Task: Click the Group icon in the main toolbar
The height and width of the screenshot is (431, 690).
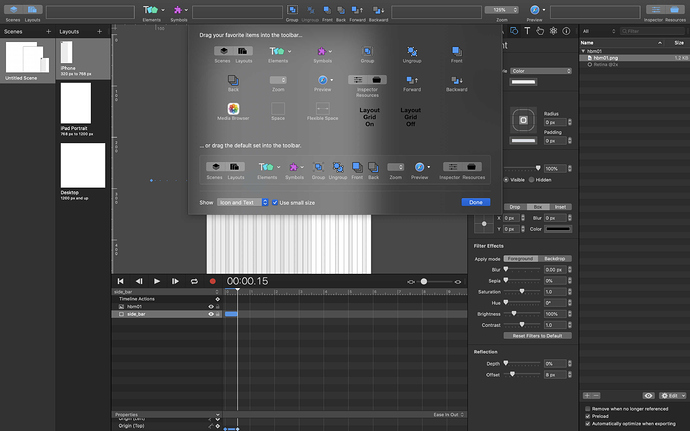Action: (292, 9)
